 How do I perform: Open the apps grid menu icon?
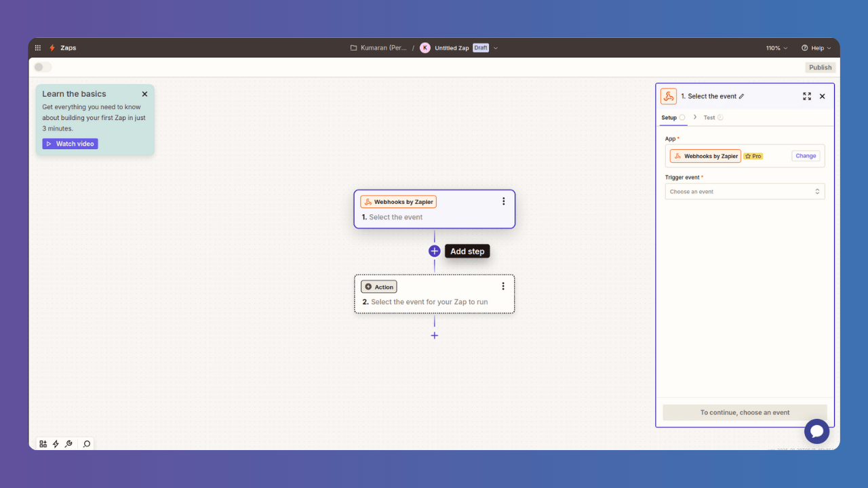38,48
